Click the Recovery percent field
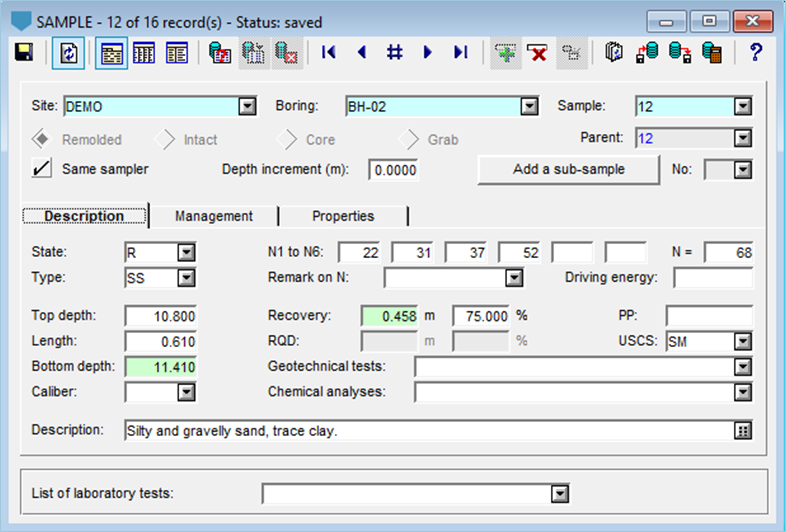 coord(481,316)
